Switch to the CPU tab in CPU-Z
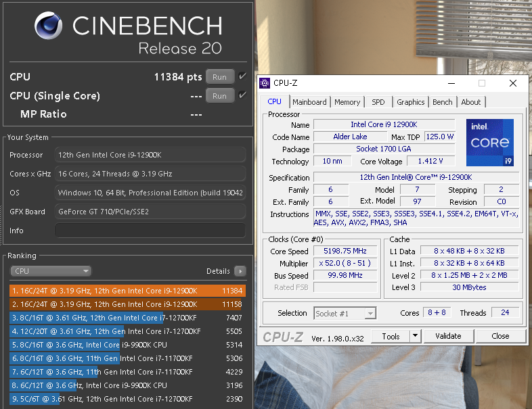This screenshot has height=409, width=532. pos(275,101)
